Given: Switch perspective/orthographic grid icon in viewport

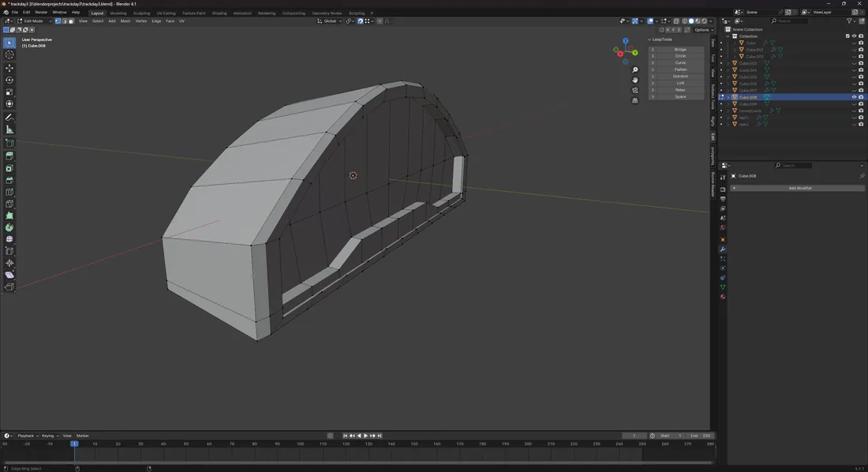Looking at the screenshot, I should point(635,101).
